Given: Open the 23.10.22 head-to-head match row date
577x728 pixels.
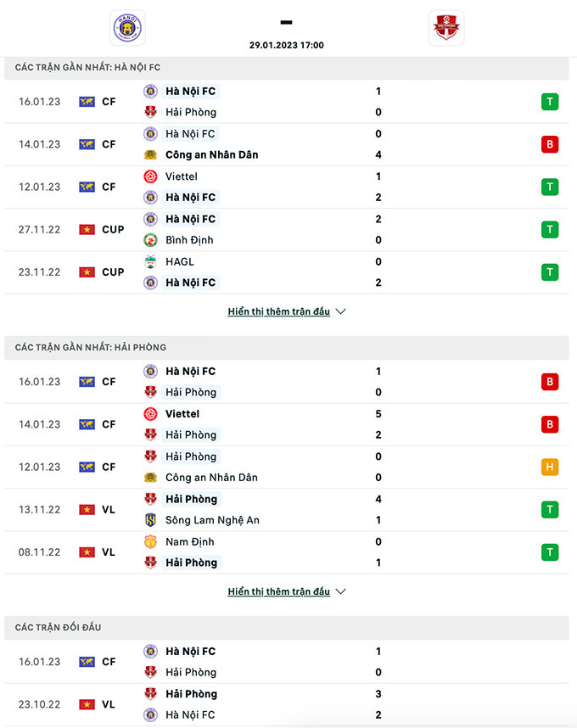Looking at the screenshot, I should (40, 704).
